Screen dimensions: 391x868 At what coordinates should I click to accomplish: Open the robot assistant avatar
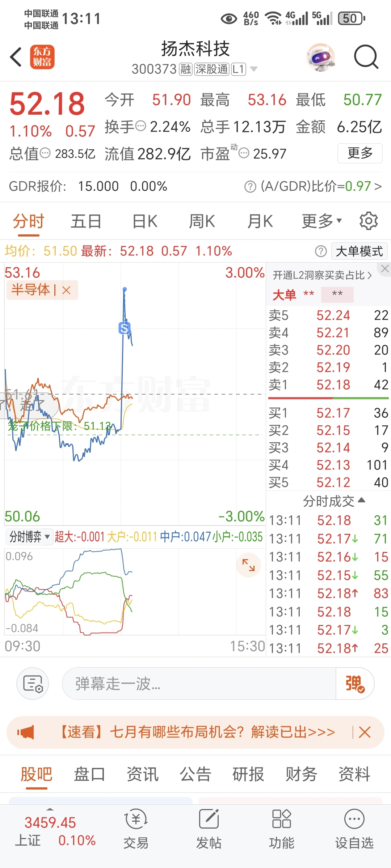320,57
